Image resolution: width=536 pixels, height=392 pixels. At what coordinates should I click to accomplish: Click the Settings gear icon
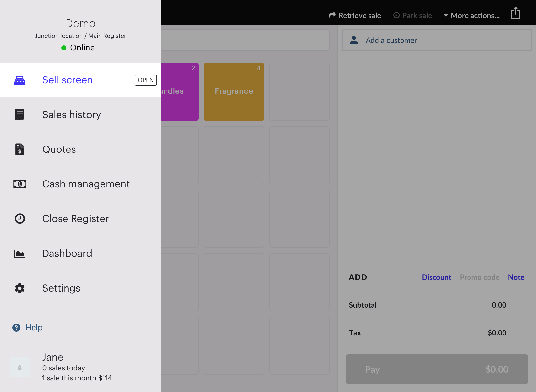coord(20,288)
